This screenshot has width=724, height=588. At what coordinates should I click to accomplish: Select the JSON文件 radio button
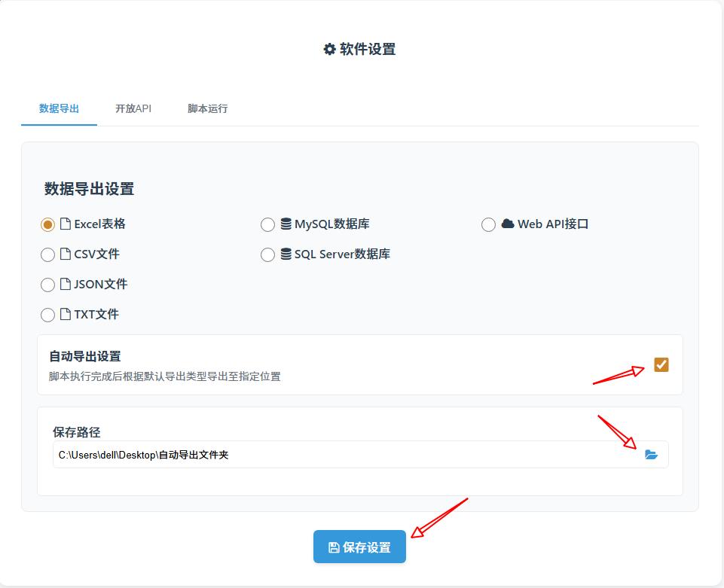coord(47,285)
